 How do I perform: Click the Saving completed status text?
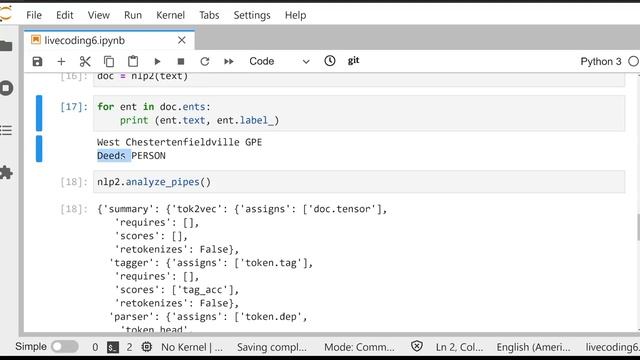(x=271, y=347)
